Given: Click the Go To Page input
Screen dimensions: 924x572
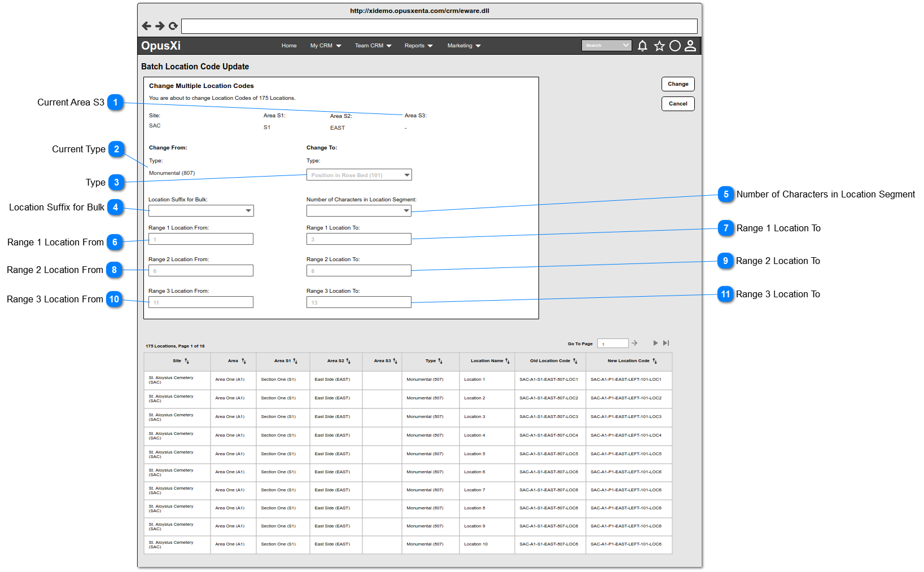Looking at the screenshot, I should [613, 344].
